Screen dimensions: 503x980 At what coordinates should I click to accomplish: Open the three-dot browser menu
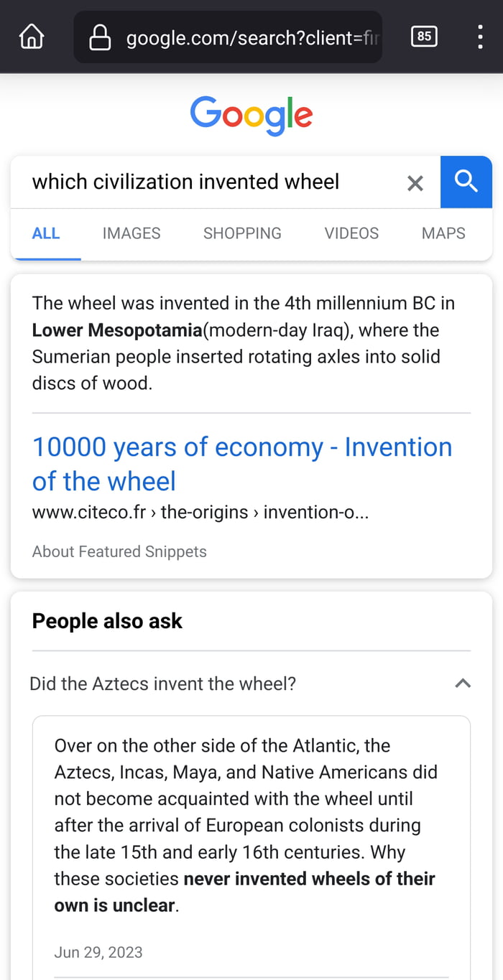[480, 37]
